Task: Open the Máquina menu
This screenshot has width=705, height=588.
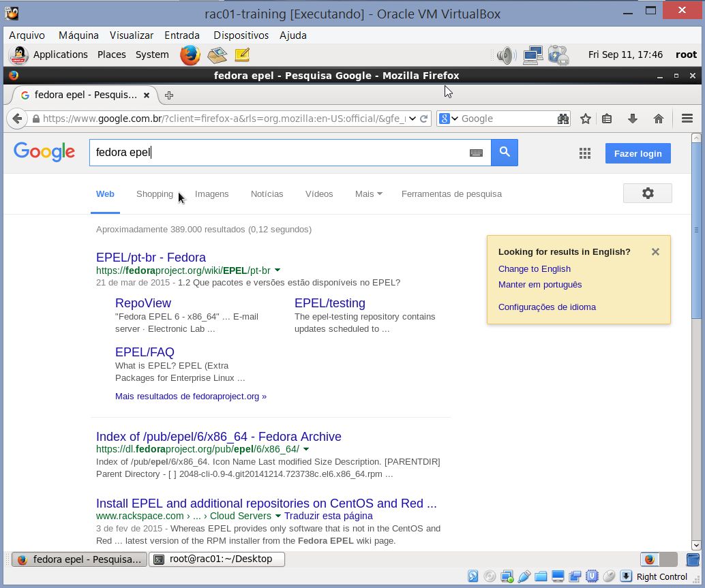Action: pyautogui.click(x=78, y=35)
